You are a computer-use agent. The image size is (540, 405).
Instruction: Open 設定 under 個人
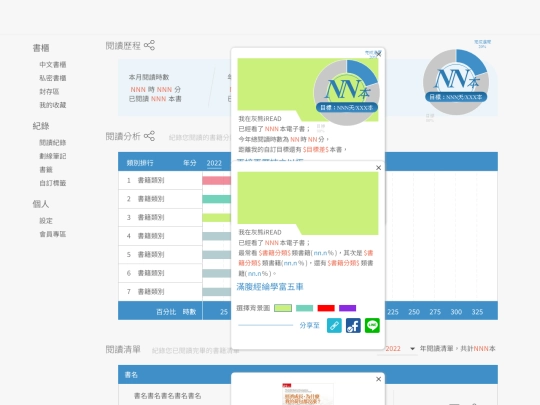[46, 220]
